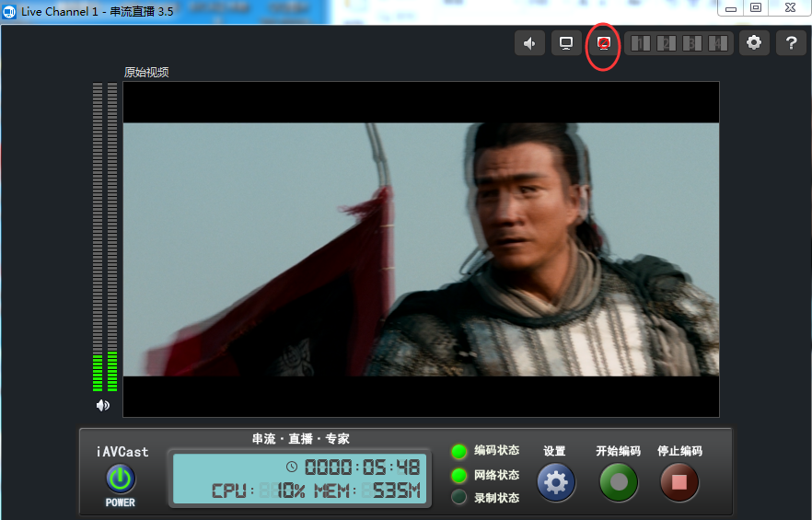Screen dimensions: 812x520
Task: Mute audio using speaker below level meters
Action: coord(102,405)
